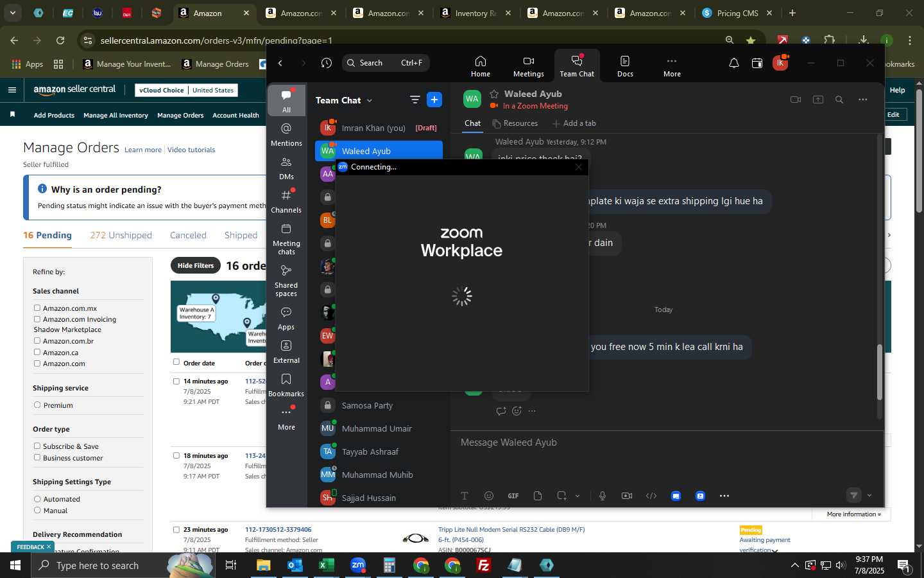Open Learn more link beside Manage Orders

(x=143, y=150)
